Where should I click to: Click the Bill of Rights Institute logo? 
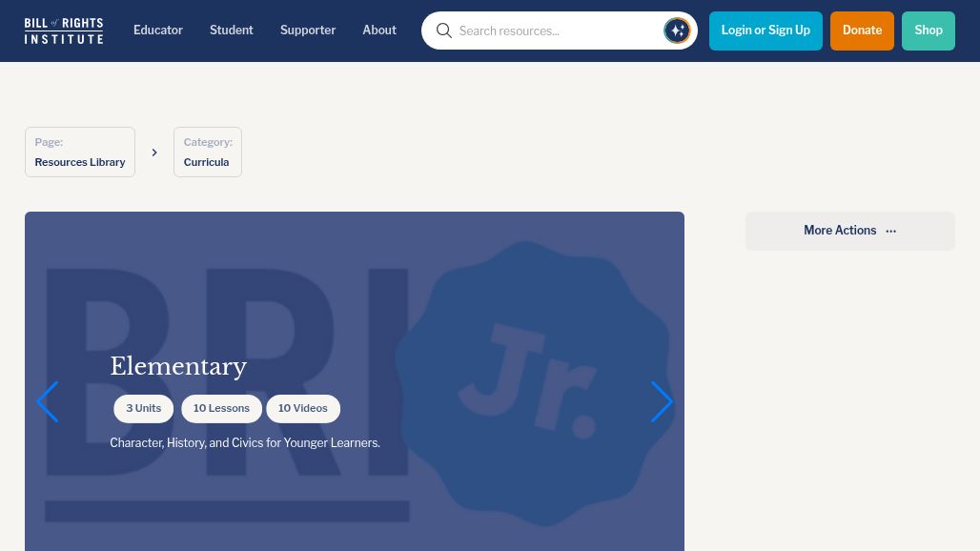pos(63,30)
